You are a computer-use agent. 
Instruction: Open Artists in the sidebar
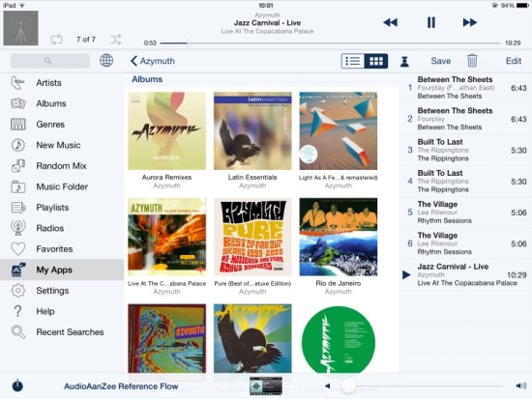(x=62, y=83)
